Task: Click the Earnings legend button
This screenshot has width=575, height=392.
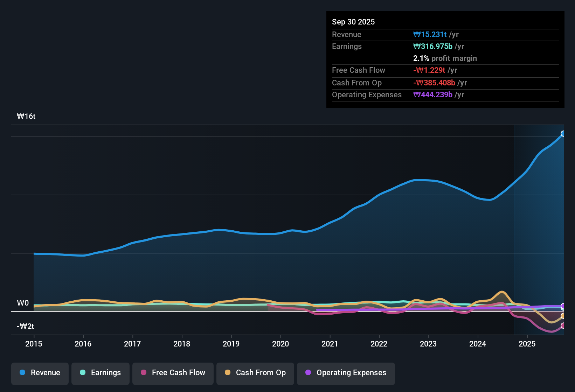Action: pos(100,373)
